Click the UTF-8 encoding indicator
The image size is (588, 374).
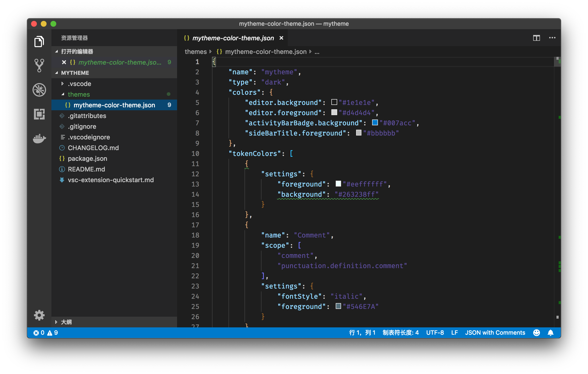pos(435,333)
